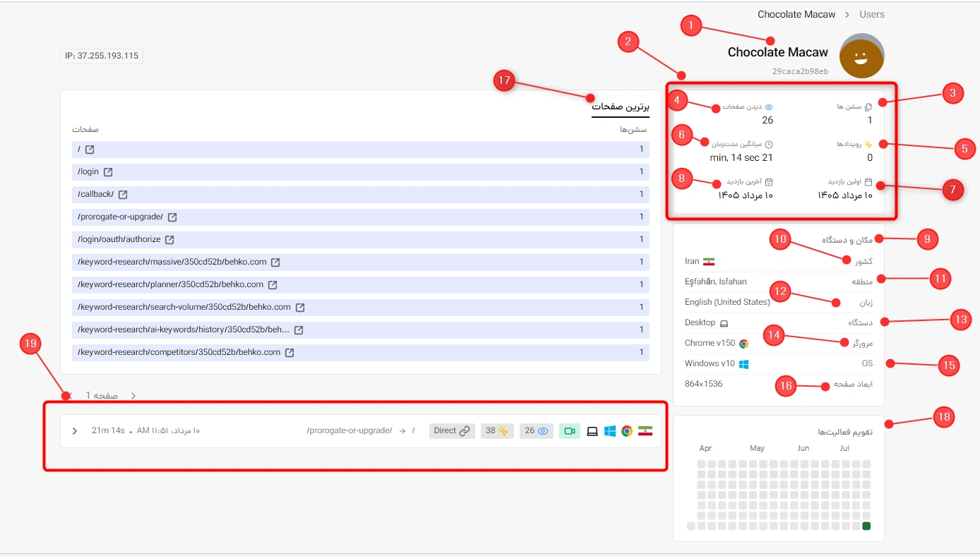The width and height of the screenshot is (980, 556).
Task: Click the Windows icon in session row
Action: pyautogui.click(x=610, y=431)
